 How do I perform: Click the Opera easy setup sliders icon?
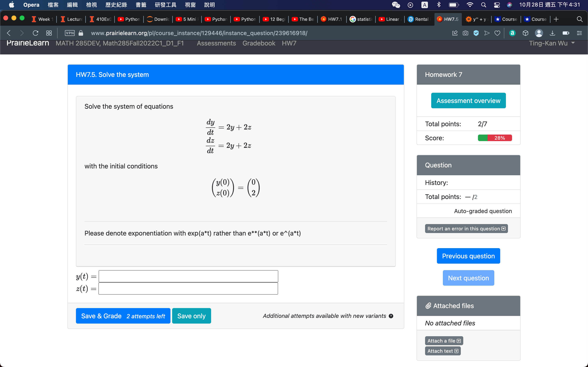pos(579,33)
